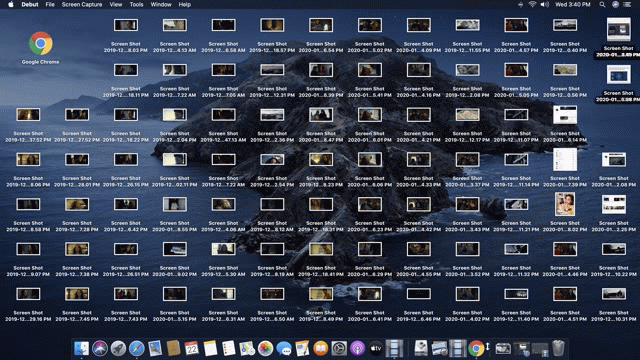The image size is (640, 360).
Task: Open Podcasts purple icon in Dock
Action: click(357, 349)
